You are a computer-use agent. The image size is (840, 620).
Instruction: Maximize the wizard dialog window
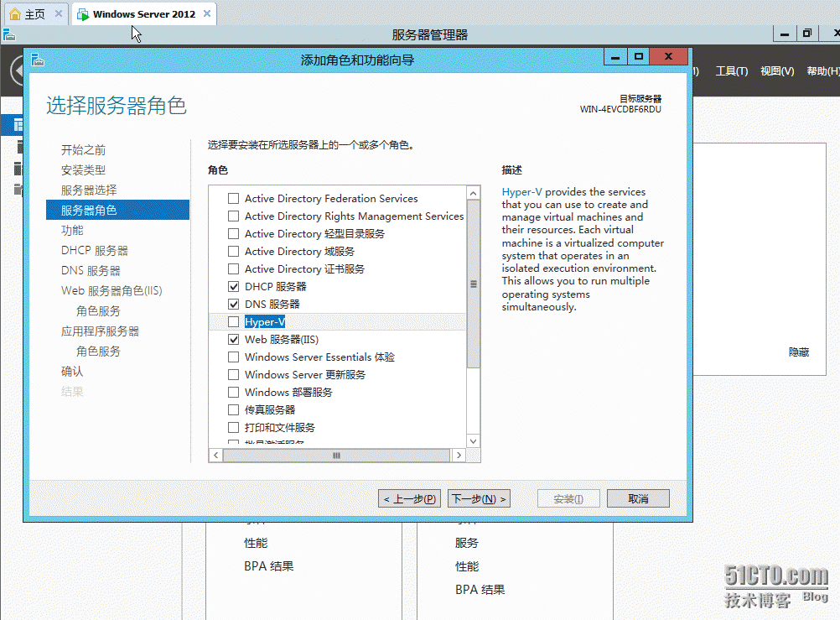coord(638,56)
